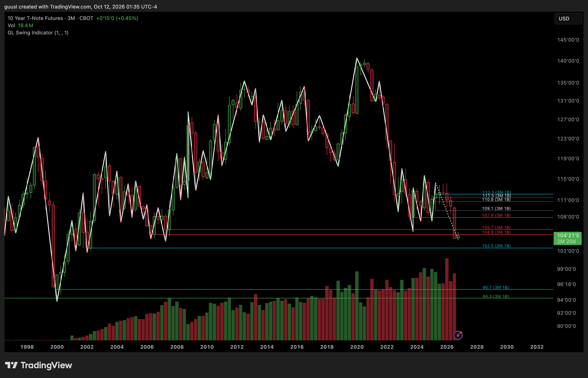Select the 112.1 (3M 1B) level label
The height and width of the screenshot is (378, 588).
[x=497, y=192]
